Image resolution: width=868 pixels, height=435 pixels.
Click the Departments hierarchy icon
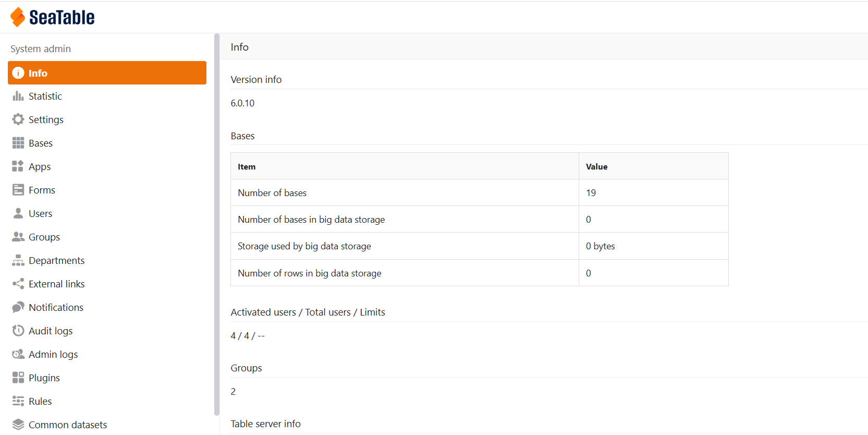18,260
